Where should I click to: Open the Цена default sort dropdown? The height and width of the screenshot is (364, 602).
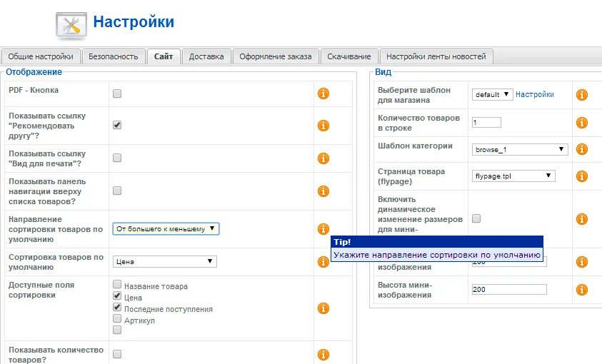coord(165,262)
